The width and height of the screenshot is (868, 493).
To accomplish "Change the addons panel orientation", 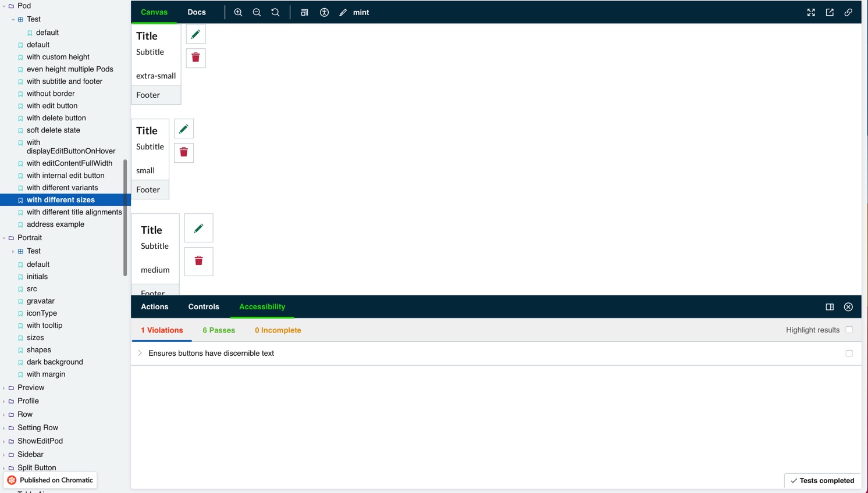I will pyautogui.click(x=830, y=307).
